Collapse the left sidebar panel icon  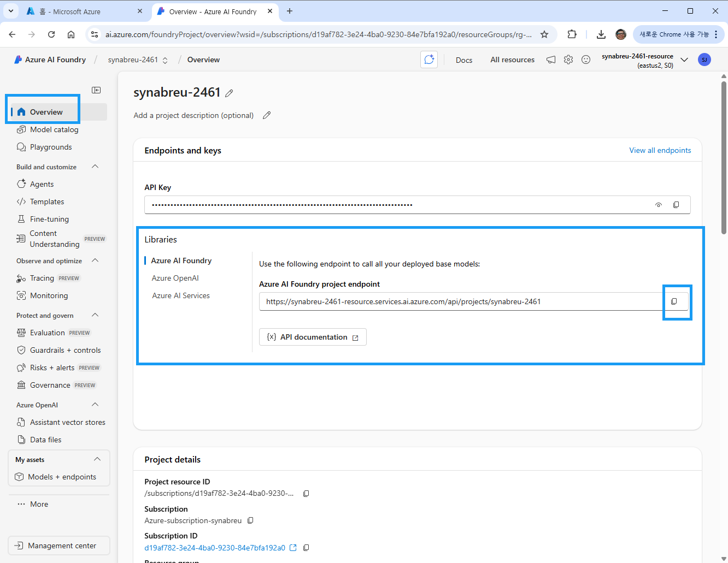(96, 90)
